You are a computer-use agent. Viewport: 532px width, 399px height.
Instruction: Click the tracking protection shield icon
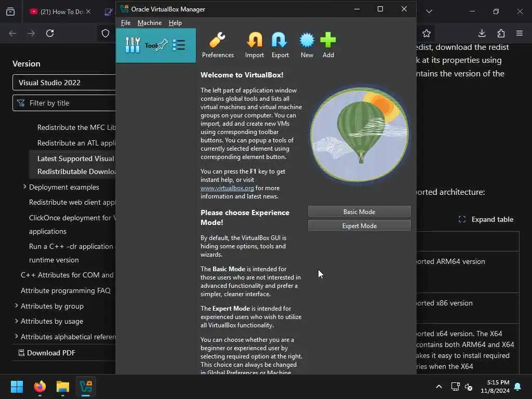[105, 33]
